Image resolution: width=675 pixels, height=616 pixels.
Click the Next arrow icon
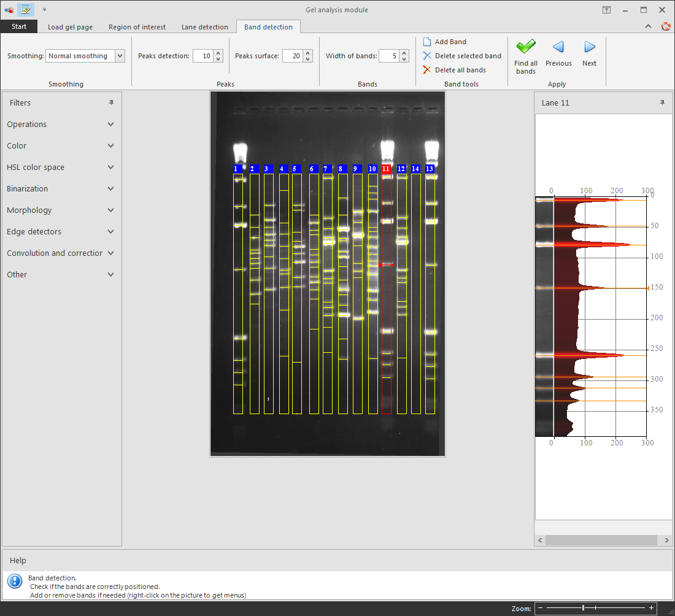click(589, 46)
